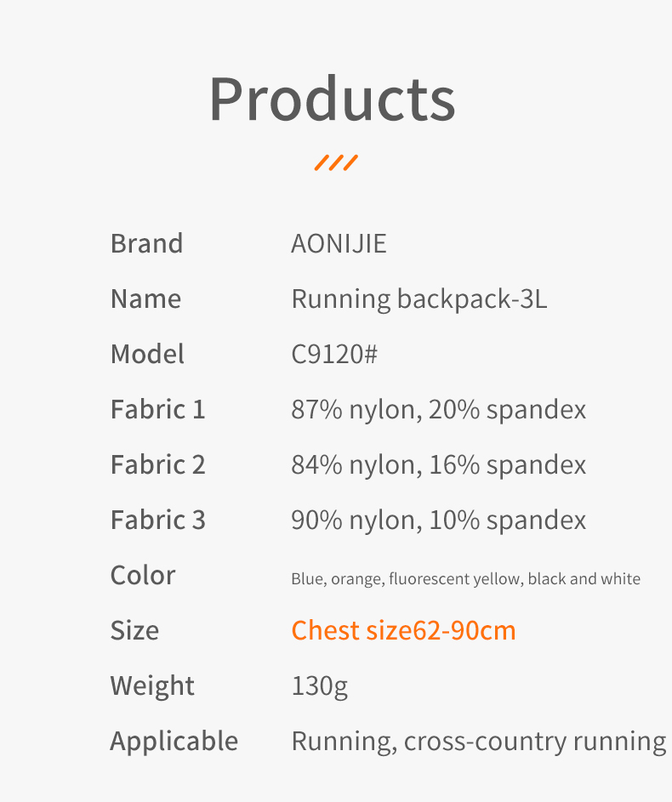Select the Running backpack-3L text
Screen dimensions: 672x802
[x=419, y=299]
